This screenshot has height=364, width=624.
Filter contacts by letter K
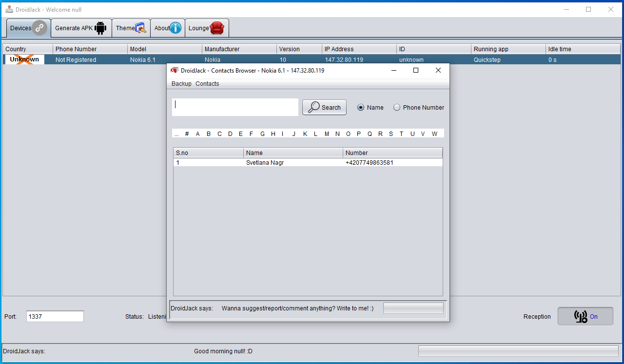305,134
